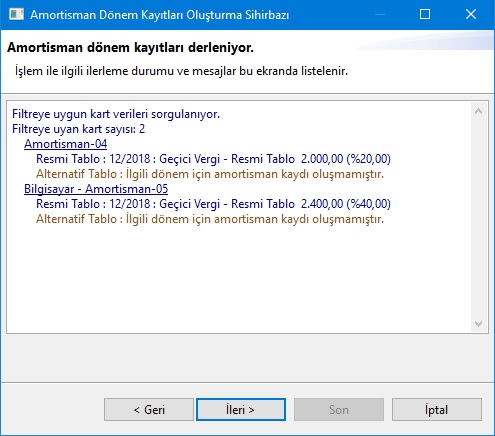Maximize the wizard window
Screen dimensions: 495x436
tap(425, 15)
